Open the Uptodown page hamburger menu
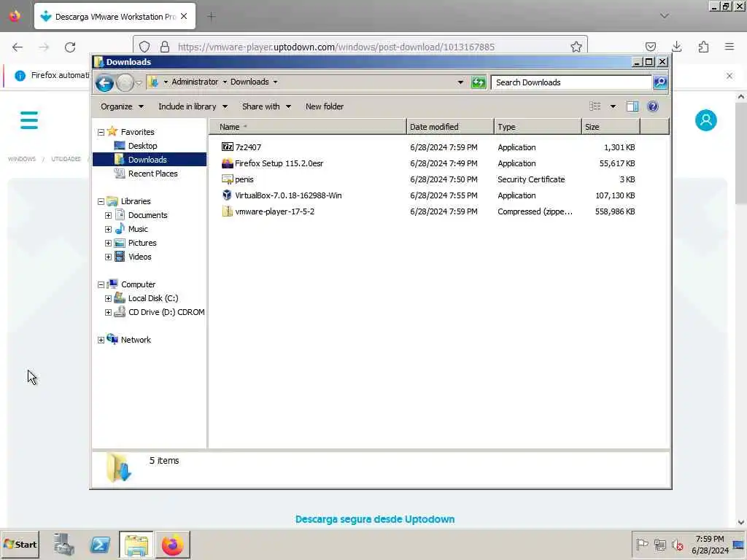Viewport: 747px width, 560px height. [x=29, y=120]
